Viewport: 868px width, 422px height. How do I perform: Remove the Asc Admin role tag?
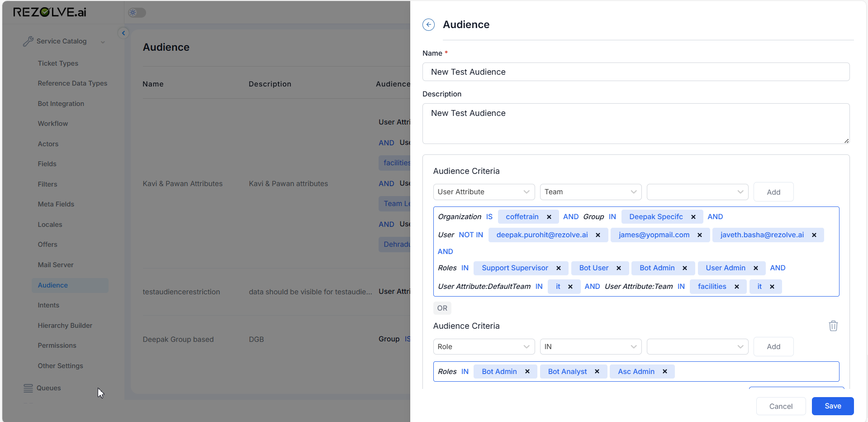point(665,371)
